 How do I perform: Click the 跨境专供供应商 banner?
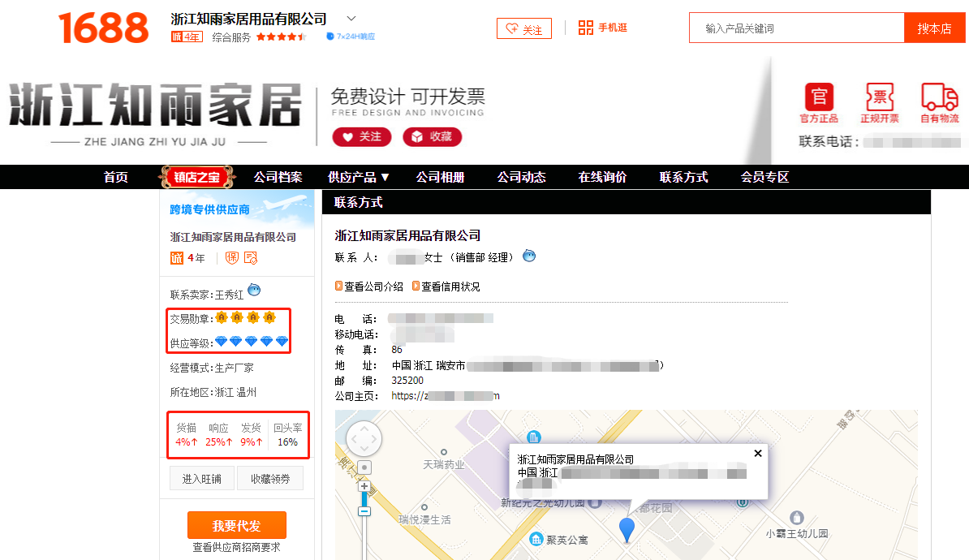237,209
